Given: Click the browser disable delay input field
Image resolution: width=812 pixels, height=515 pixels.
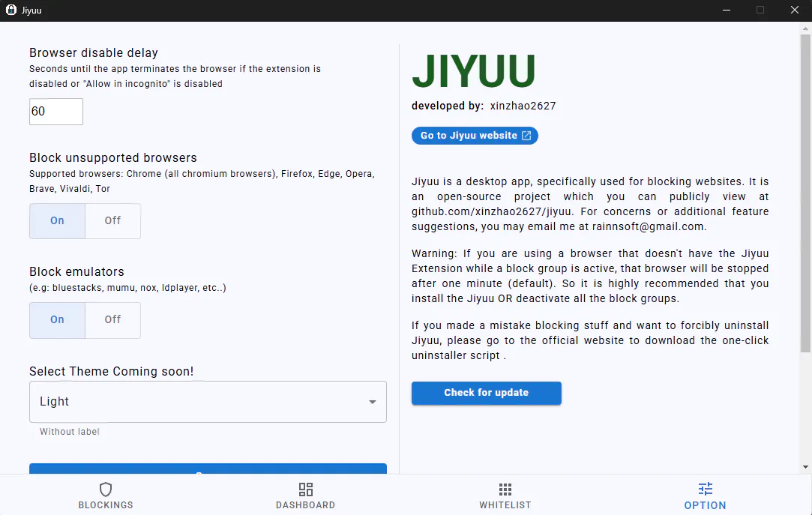Looking at the screenshot, I should (56, 111).
